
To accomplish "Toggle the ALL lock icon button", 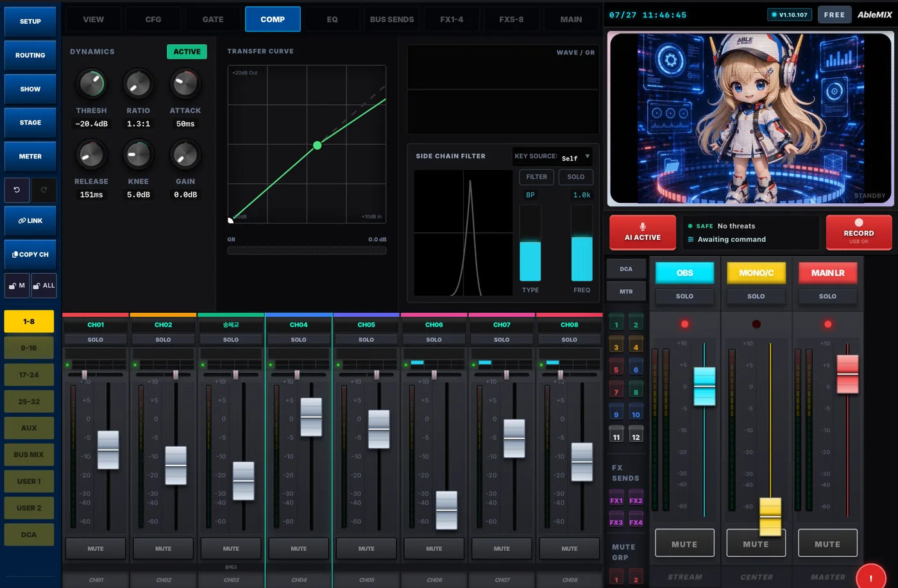I will click(44, 285).
